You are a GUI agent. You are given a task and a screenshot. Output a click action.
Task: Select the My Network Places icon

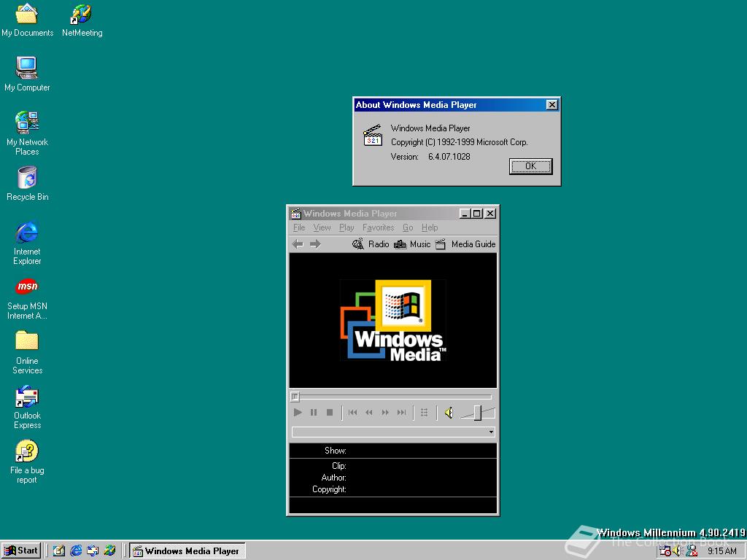point(27,133)
